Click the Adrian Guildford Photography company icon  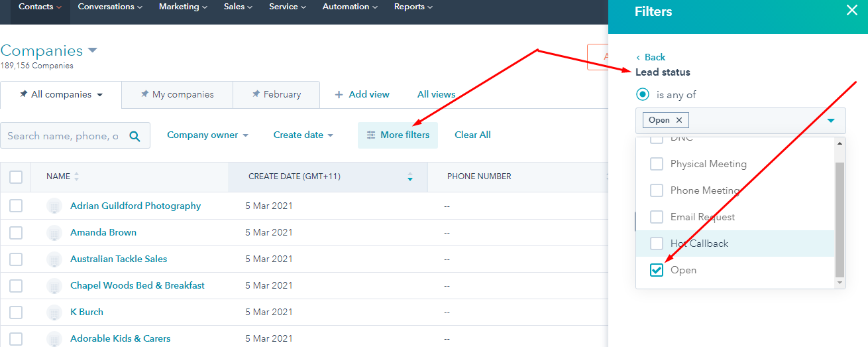pos(54,206)
